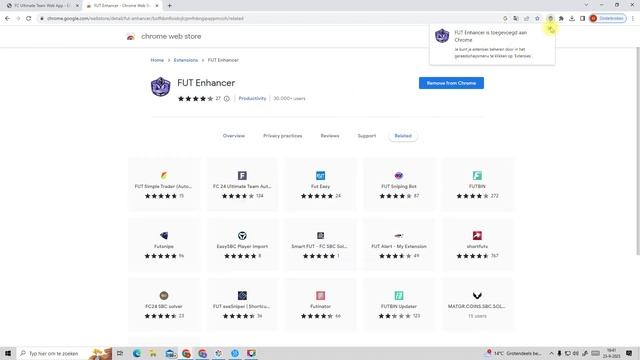
Task: Select the FUT Alert extension icon
Action: coord(399,236)
